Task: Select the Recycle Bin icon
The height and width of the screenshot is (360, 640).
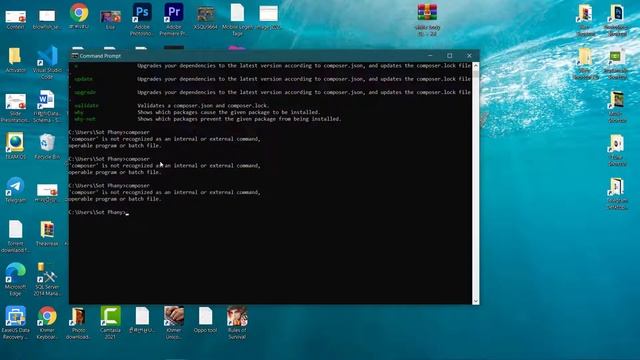Action: tap(47, 146)
